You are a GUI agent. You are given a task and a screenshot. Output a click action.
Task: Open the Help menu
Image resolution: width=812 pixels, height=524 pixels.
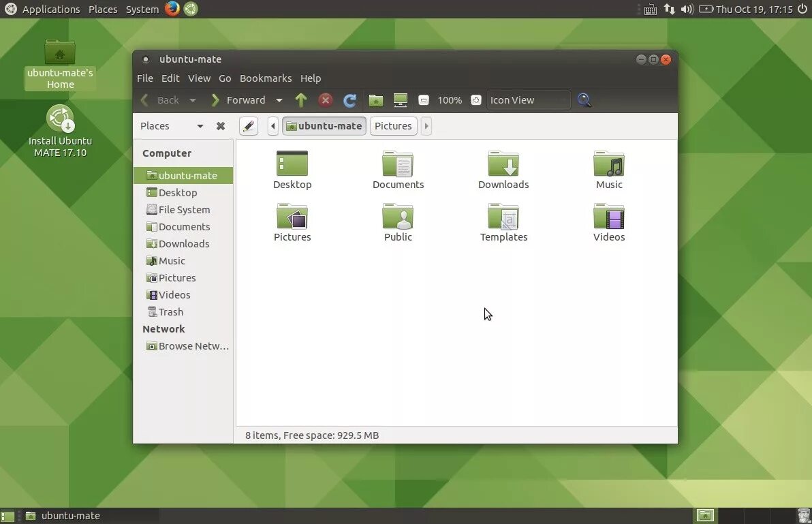pos(311,78)
